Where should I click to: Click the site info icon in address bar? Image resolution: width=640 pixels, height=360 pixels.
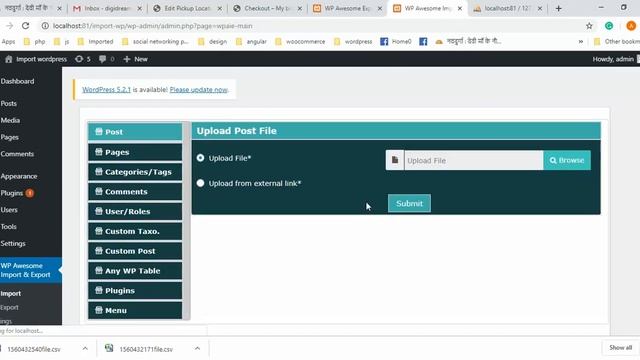(45, 26)
